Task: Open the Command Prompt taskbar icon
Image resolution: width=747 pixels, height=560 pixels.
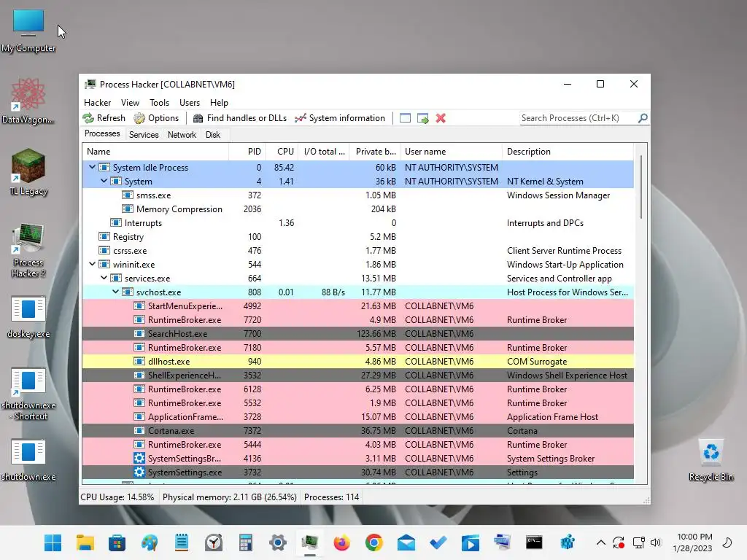Action: (534, 542)
